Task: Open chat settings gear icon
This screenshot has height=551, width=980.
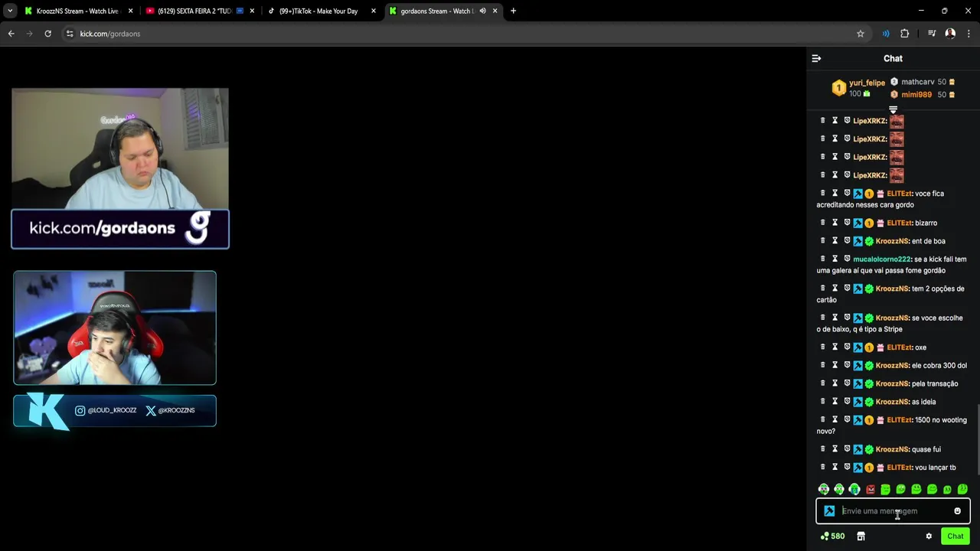Action: (x=929, y=536)
